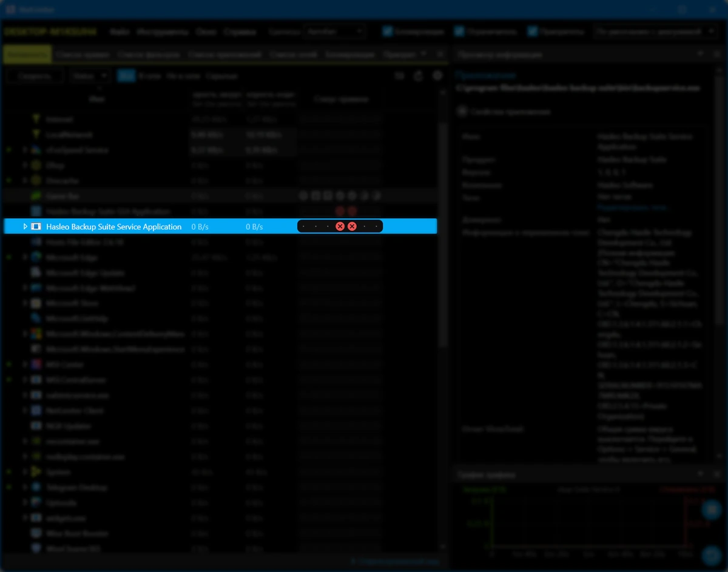Select the text Hasleo Backup Suite Service Application
Screen dimensions: 728x572
[x=114, y=226]
